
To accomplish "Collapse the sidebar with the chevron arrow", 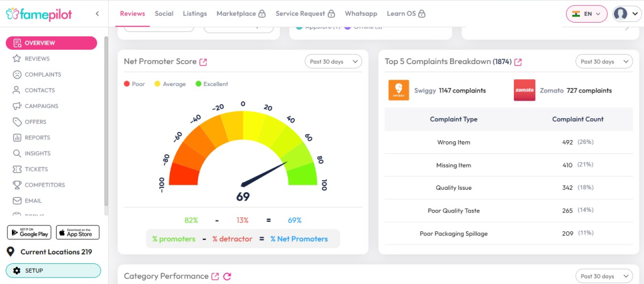I will 97,14.
